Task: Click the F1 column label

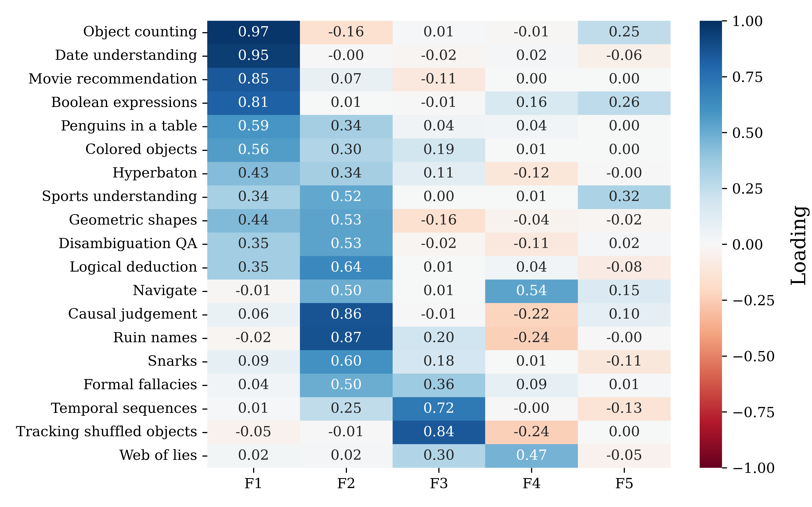Action: coord(253,484)
